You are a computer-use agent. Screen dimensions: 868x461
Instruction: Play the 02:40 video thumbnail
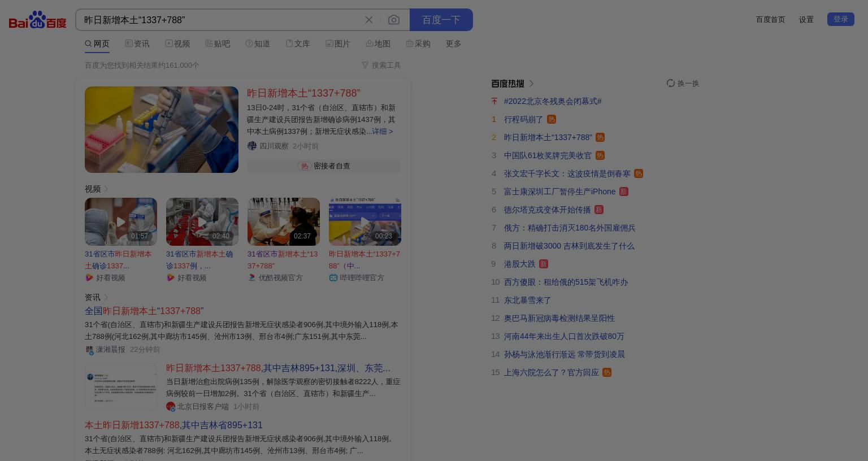click(202, 221)
